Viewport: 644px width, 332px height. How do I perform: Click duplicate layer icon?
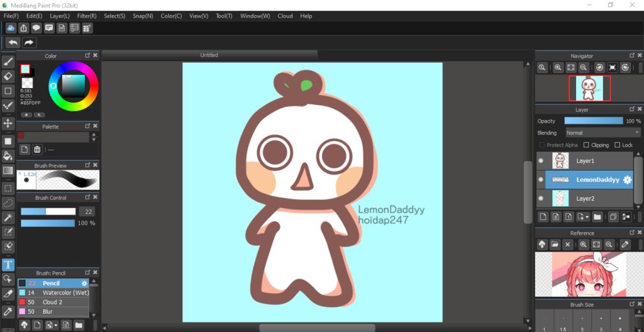pos(613,216)
